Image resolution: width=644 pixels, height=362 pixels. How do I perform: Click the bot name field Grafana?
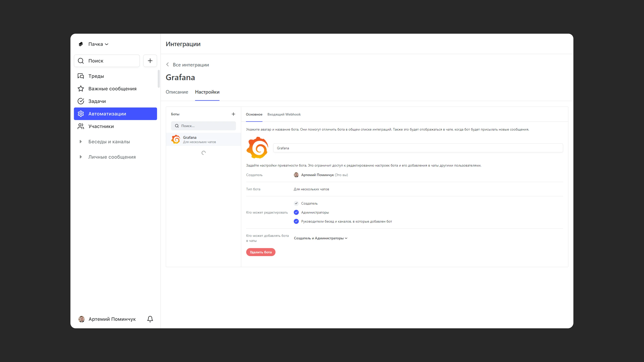click(417, 148)
